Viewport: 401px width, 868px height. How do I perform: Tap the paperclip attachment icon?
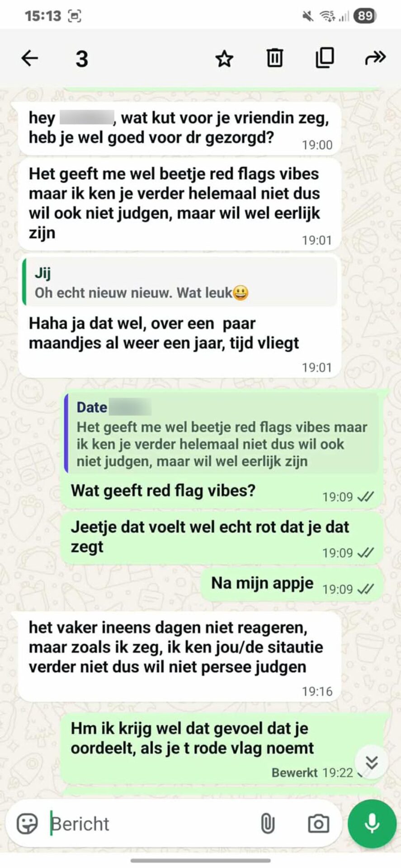click(x=268, y=824)
